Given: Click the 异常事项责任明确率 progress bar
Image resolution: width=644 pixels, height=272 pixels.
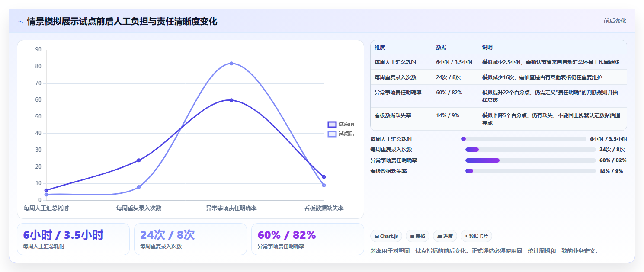Looking at the screenshot, I should point(530,160).
